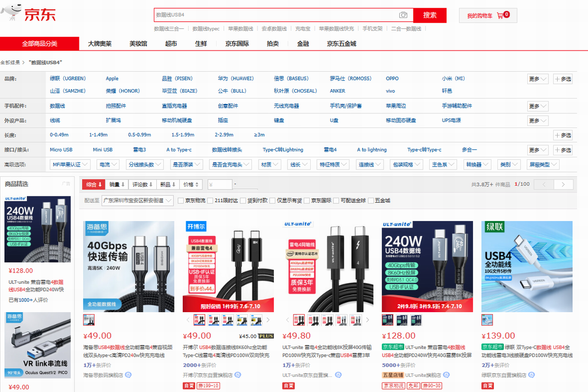
Task: Click 京东超市 tag on ¥139 绿联 item
Action: pos(492,347)
